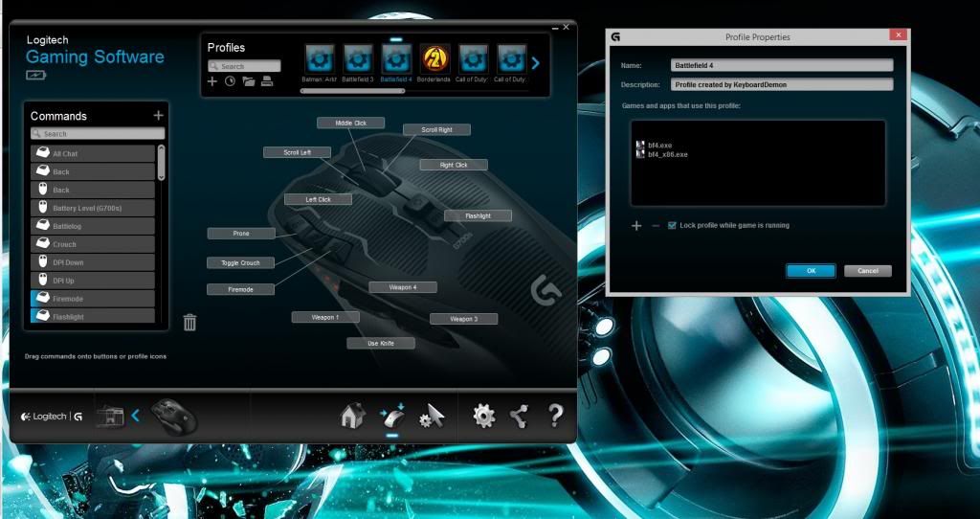Go to the Home screen icon
The image size is (980, 519).
click(352, 416)
